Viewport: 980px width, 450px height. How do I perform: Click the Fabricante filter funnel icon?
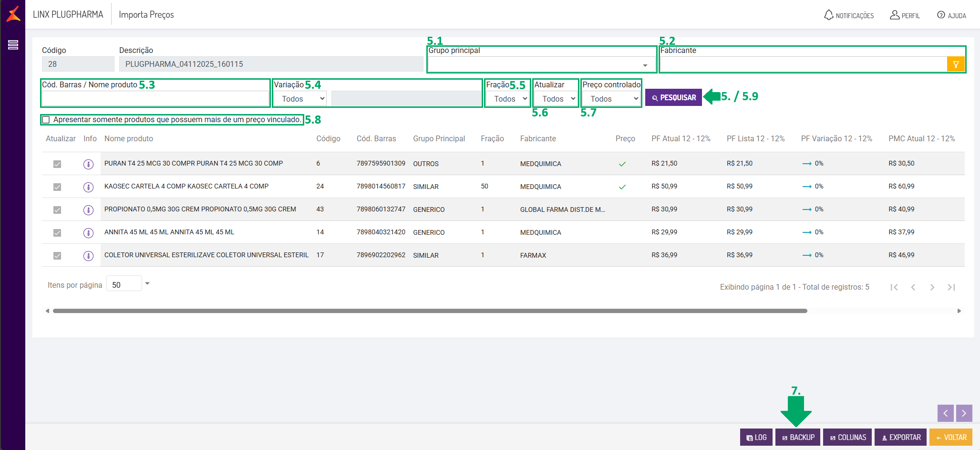point(956,64)
